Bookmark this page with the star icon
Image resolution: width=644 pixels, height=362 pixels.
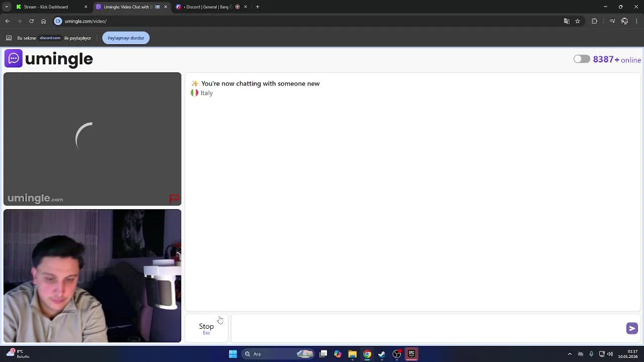coord(578,21)
